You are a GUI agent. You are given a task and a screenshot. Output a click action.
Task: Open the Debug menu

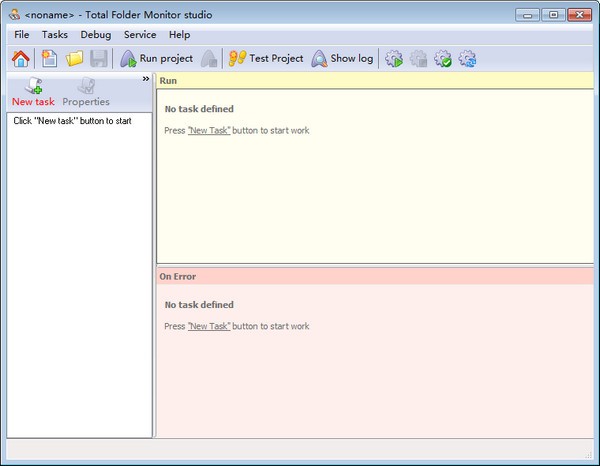tap(96, 35)
